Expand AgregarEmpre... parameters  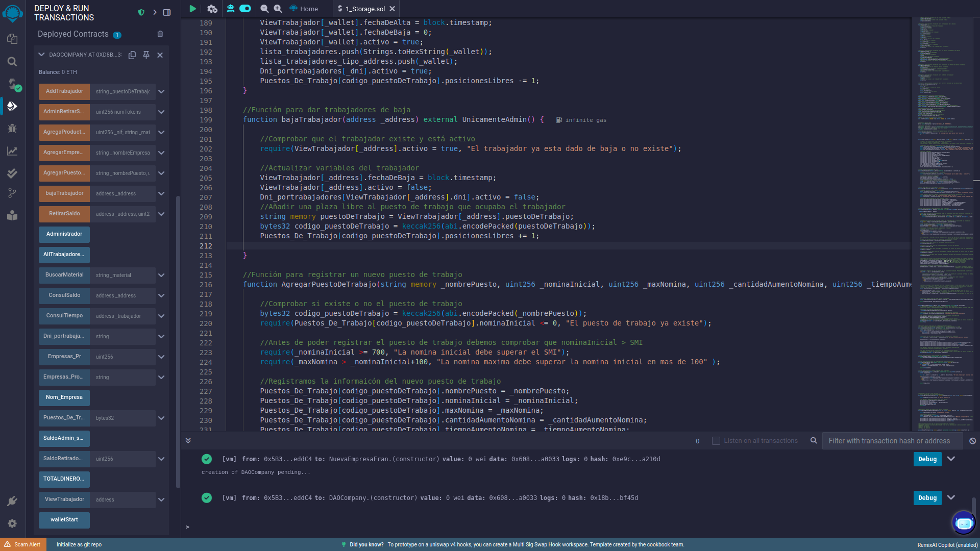pos(161,153)
